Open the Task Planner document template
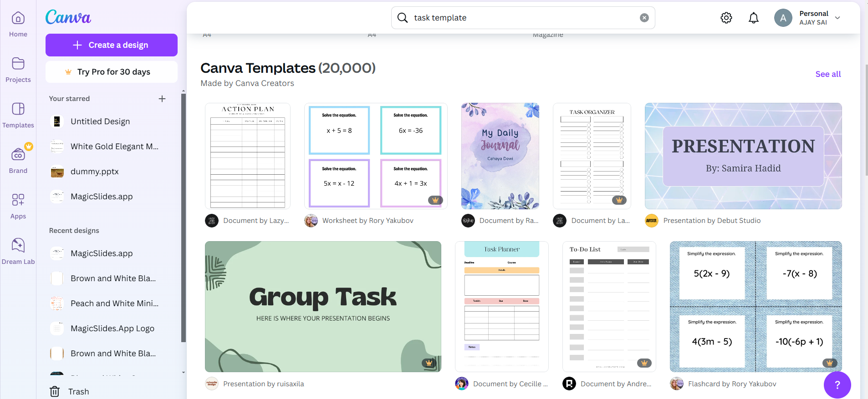The height and width of the screenshot is (399, 868). pos(502,307)
